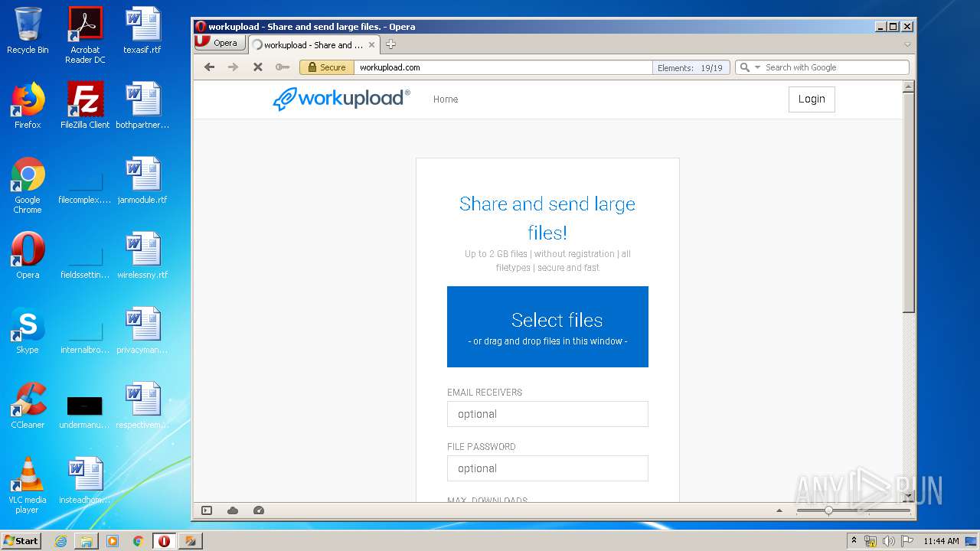Click the volume speaker tray icon

(889, 541)
